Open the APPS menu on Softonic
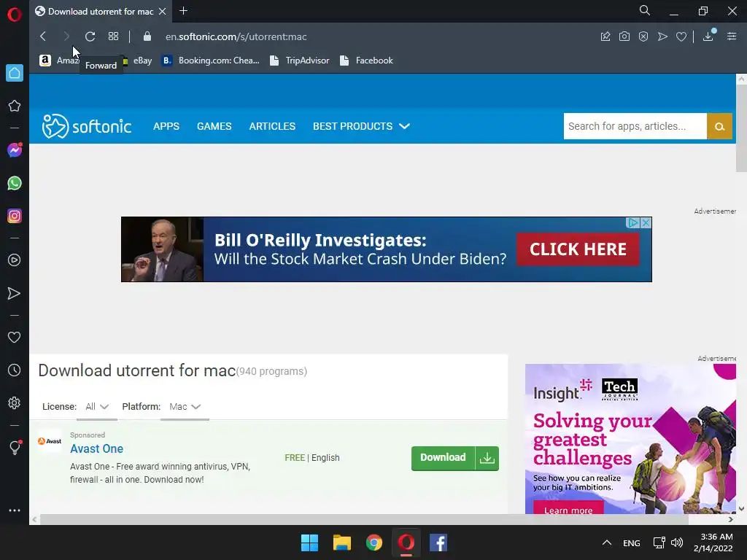This screenshot has height=560, width=747. click(166, 126)
